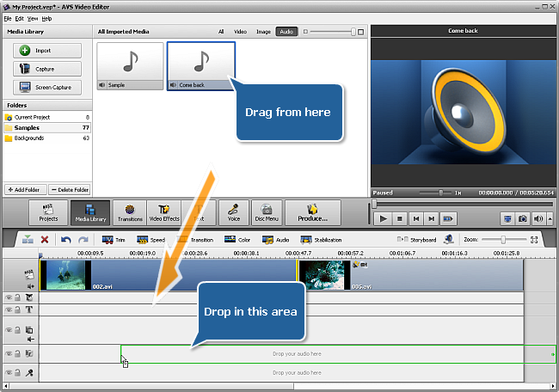
Task: Click the next scene button
Action: coord(448,218)
